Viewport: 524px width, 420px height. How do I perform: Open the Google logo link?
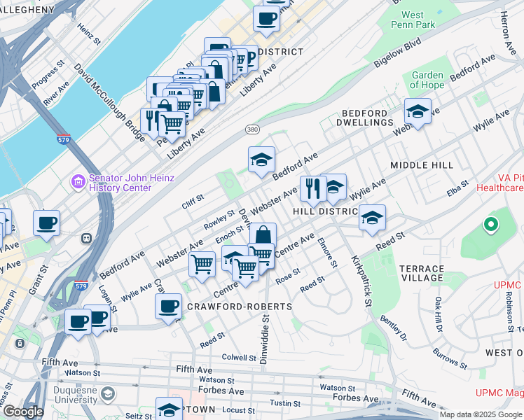(23, 412)
